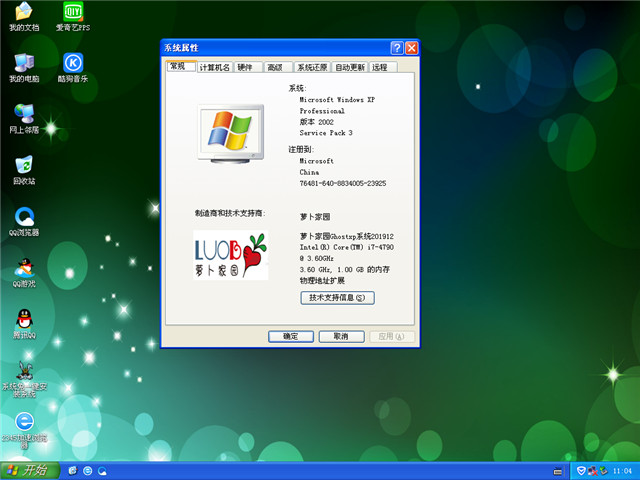The height and width of the screenshot is (480, 640).
Task: Open the third tray icon beside the clock
Action: pyautogui.click(x=603, y=471)
